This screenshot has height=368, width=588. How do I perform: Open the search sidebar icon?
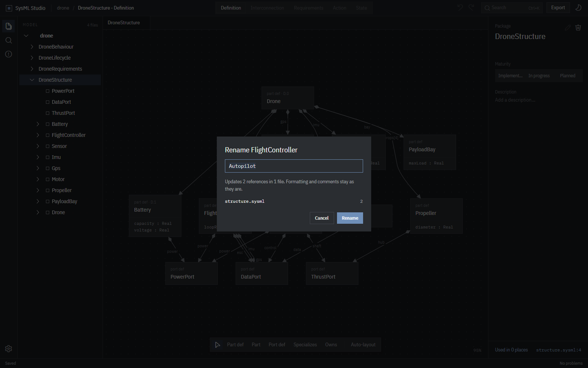[x=8, y=40]
